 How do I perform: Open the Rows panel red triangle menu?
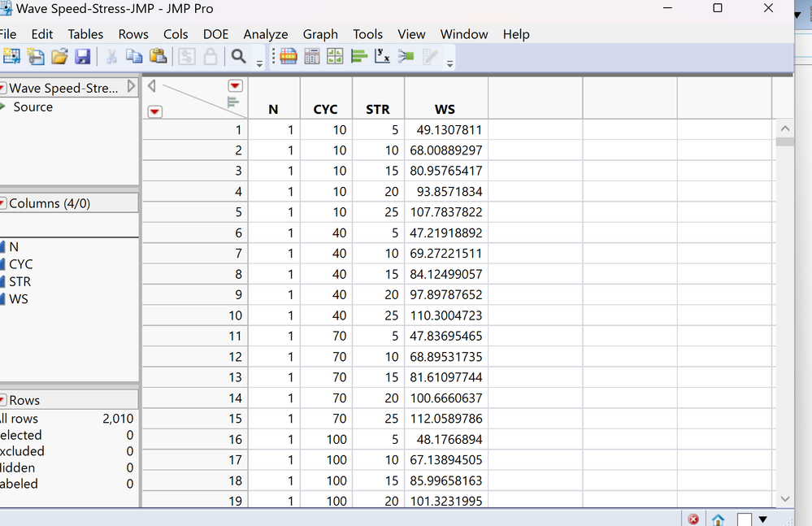tap(2, 400)
